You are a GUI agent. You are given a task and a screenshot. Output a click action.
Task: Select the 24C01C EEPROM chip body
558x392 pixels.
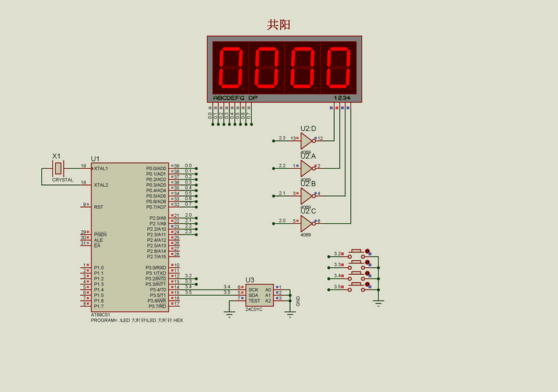pos(259,295)
